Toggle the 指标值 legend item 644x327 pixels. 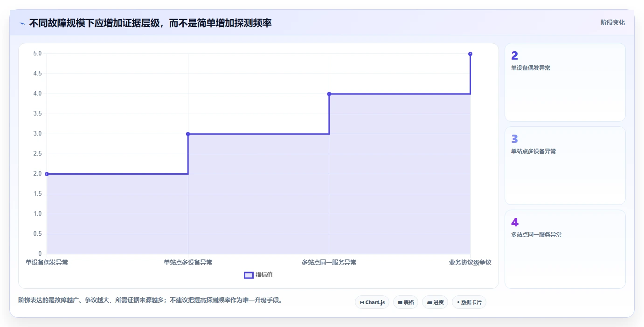point(258,275)
